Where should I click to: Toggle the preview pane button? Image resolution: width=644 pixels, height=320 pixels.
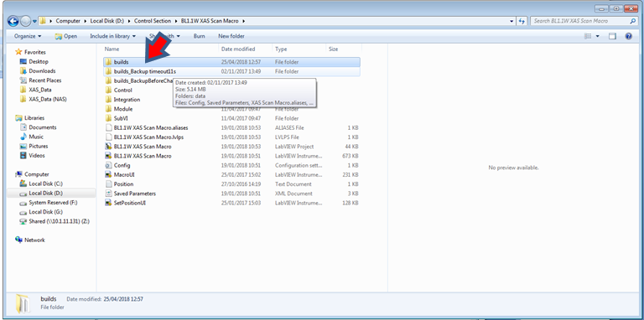click(x=612, y=36)
